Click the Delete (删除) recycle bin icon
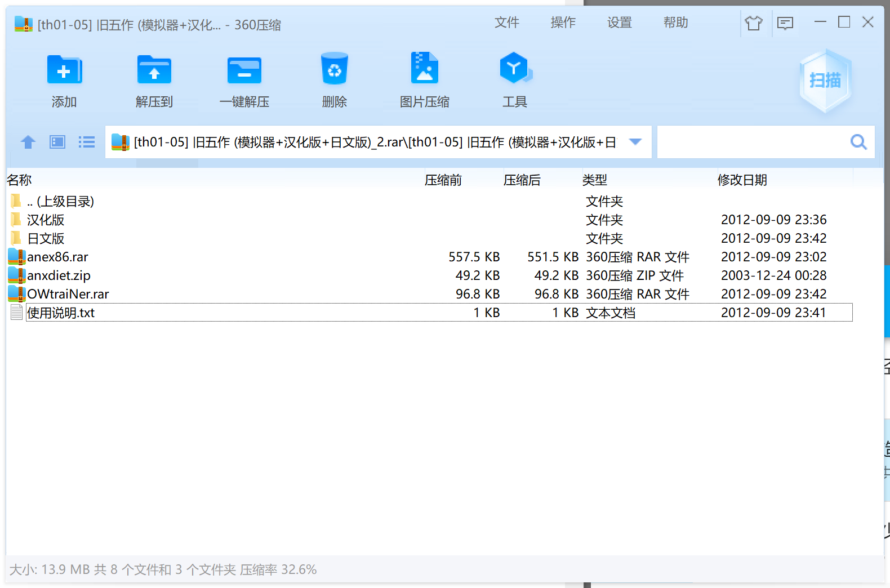 (x=334, y=70)
